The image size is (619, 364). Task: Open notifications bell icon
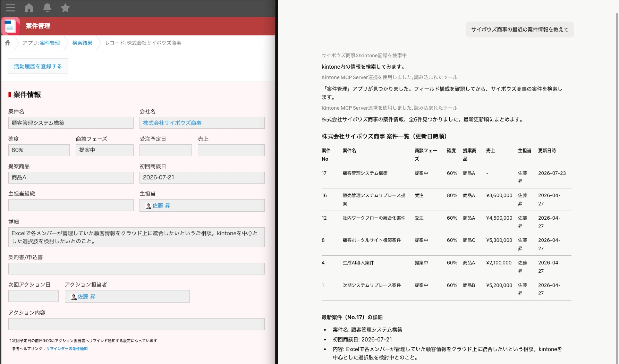47,8
